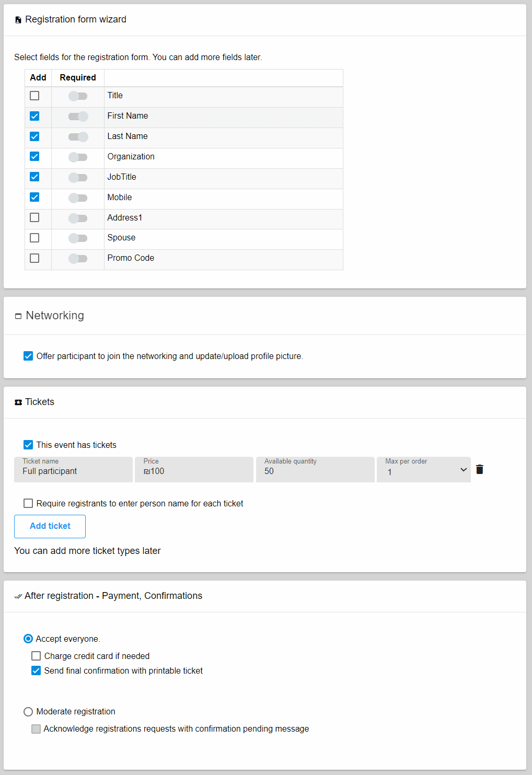Uncheck the Add box for First Name
532x775 pixels.
(34, 116)
